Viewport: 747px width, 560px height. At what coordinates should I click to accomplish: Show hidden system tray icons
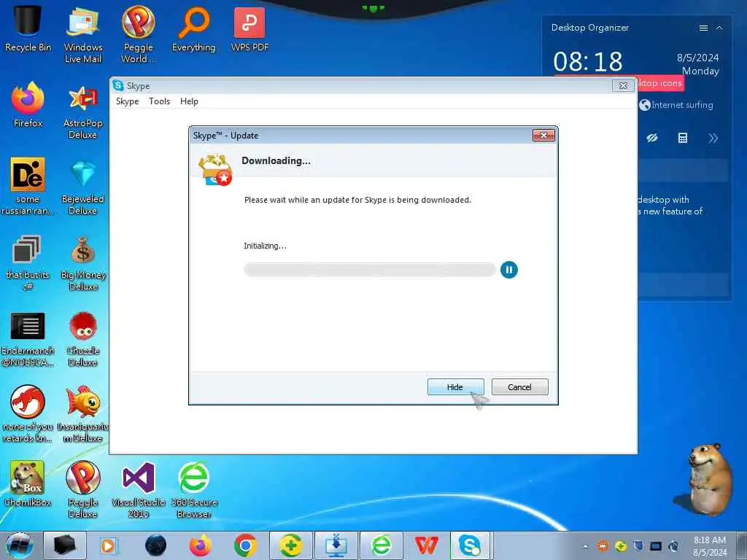point(586,546)
